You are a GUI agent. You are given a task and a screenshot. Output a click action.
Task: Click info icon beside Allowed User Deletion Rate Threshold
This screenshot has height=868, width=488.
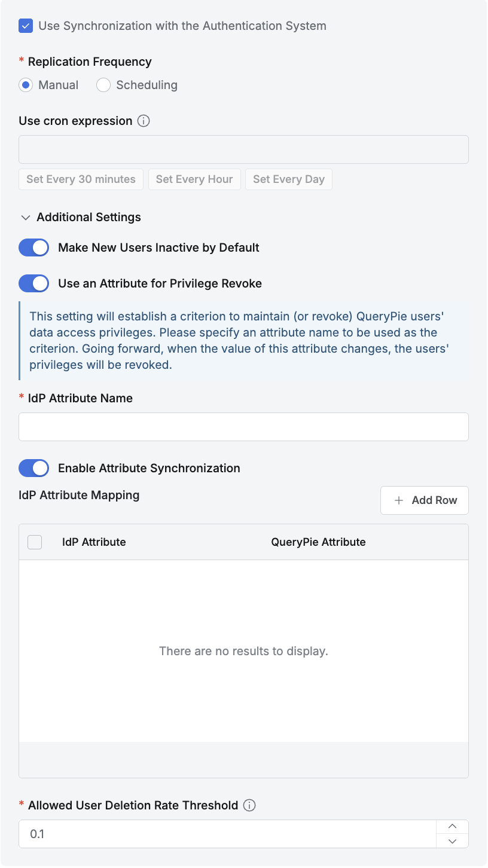coord(249,805)
